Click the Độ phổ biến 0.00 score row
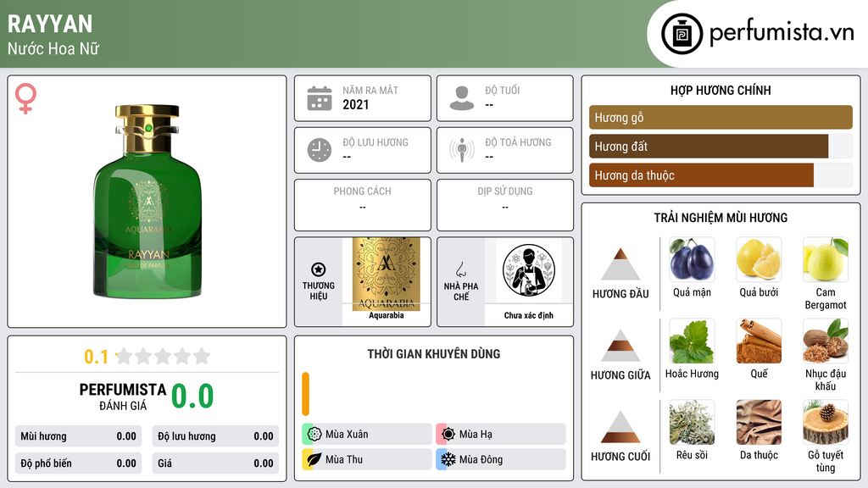Screen dimensions: 868x488 tap(78, 463)
